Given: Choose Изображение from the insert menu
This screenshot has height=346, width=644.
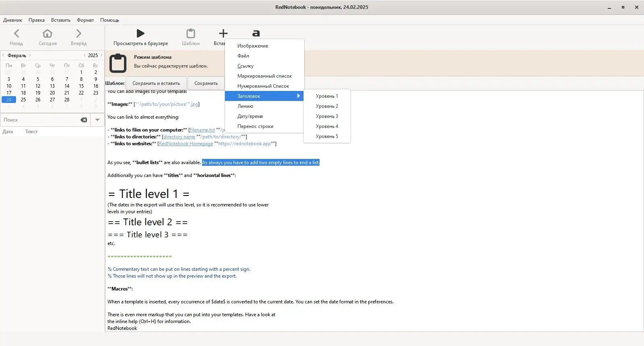Looking at the screenshot, I should [264, 46].
